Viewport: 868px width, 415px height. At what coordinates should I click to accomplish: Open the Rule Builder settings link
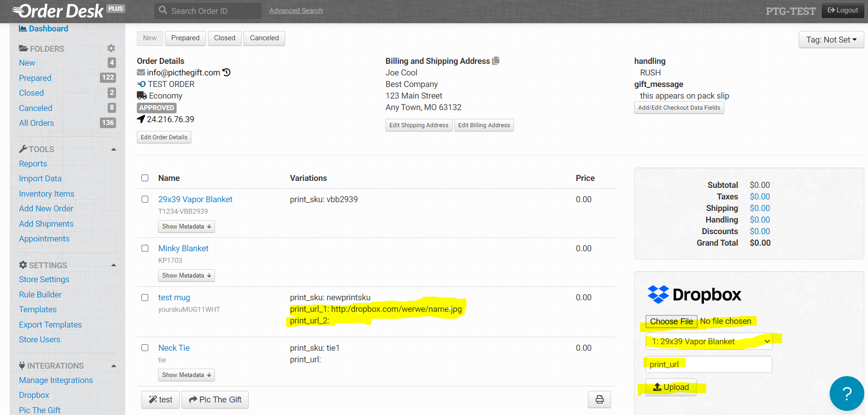pyautogui.click(x=40, y=295)
